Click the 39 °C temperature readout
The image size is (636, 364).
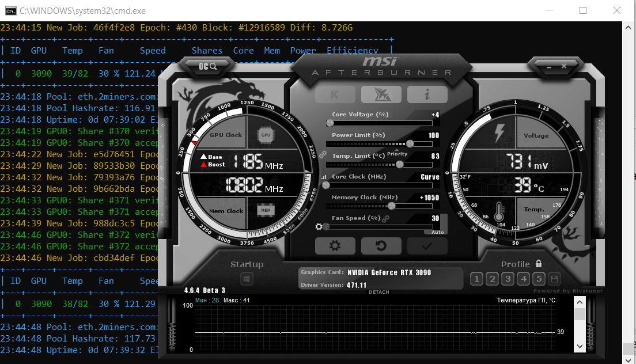[529, 185]
